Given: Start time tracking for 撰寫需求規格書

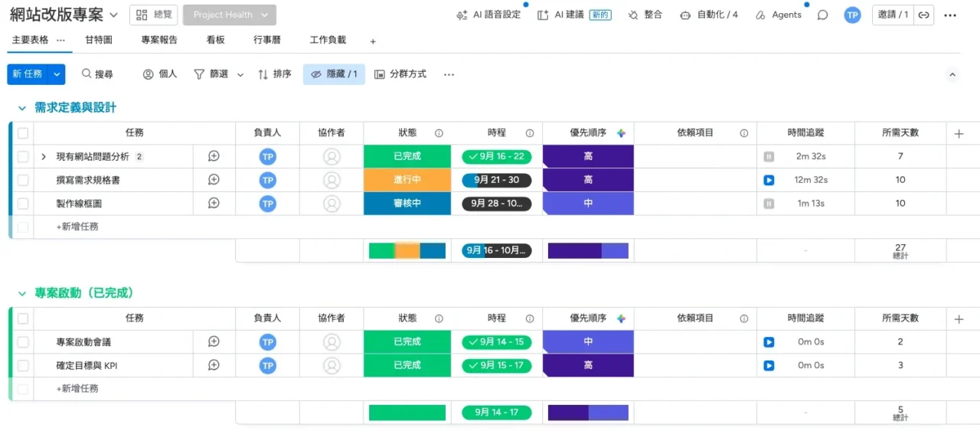Looking at the screenshot, I should click(x=769, y=180).
